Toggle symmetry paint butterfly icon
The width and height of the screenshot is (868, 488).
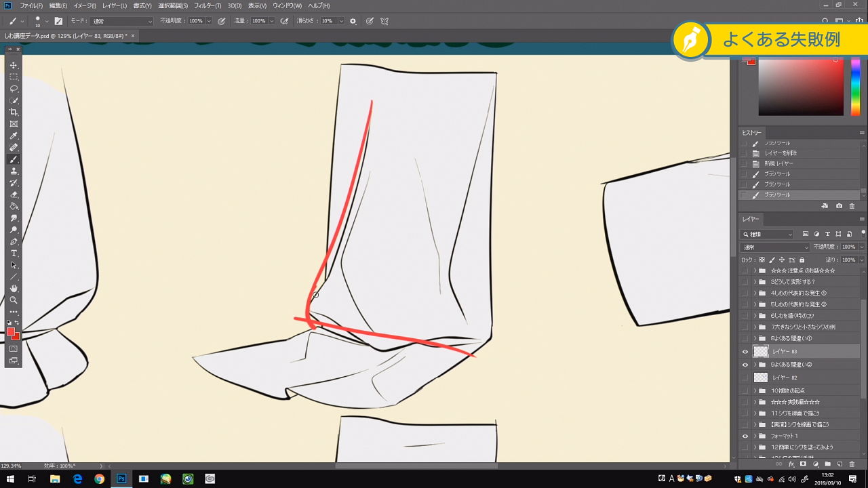[384, 21]
